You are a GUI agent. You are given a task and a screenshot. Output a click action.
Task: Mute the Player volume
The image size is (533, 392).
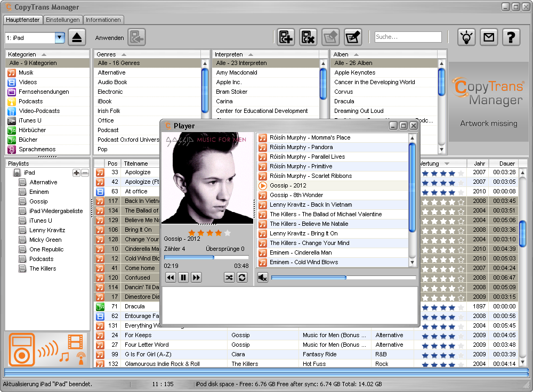263,277
